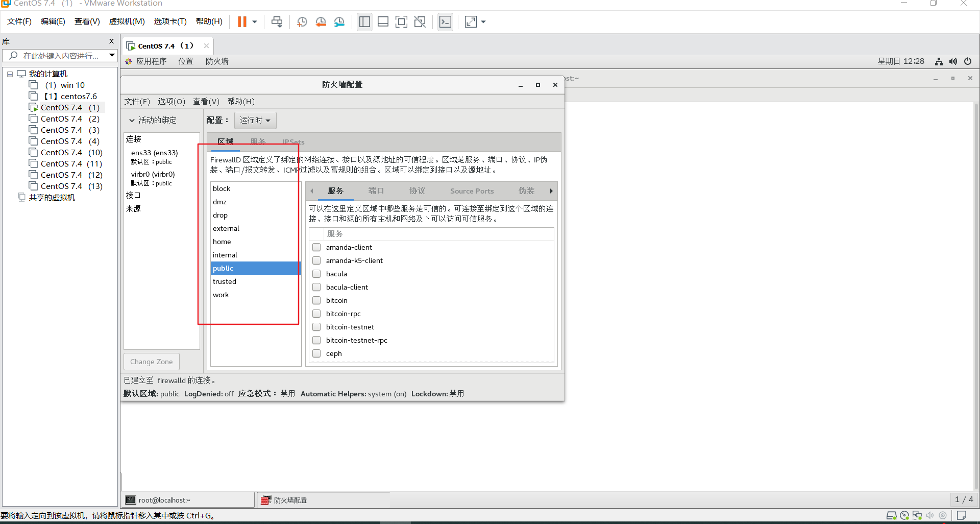
Task: Open the snapshot manager icon
Action: tap(339, 22)
